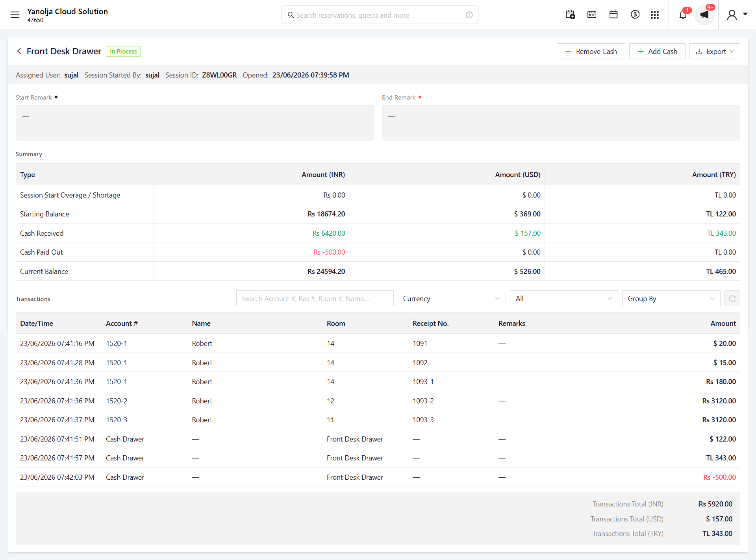
Task: Open the apps grid menu icon
Action: coord(655,15)
